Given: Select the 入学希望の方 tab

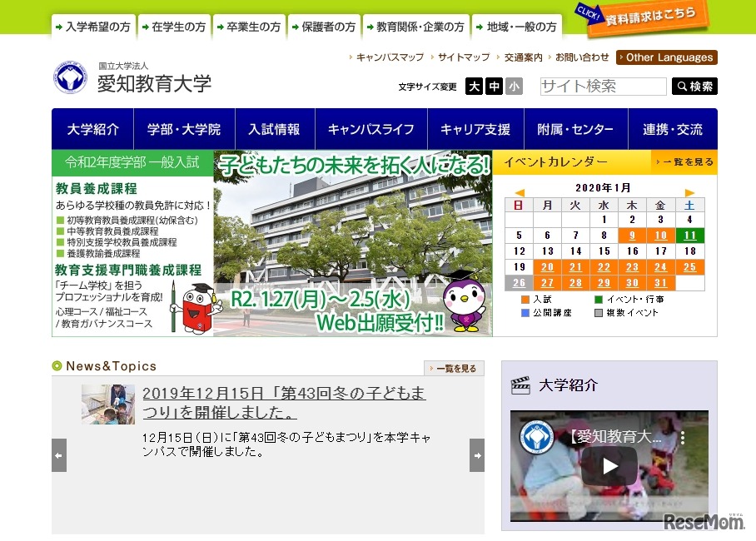Looking at the screenshot, I should 94,26.
